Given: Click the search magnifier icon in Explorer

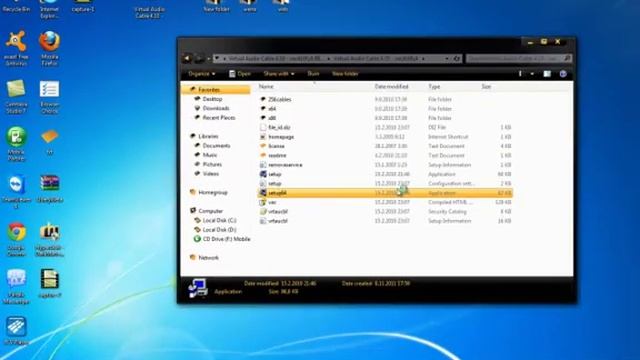Looking at the screenshot, I should (x=567, y=58).
